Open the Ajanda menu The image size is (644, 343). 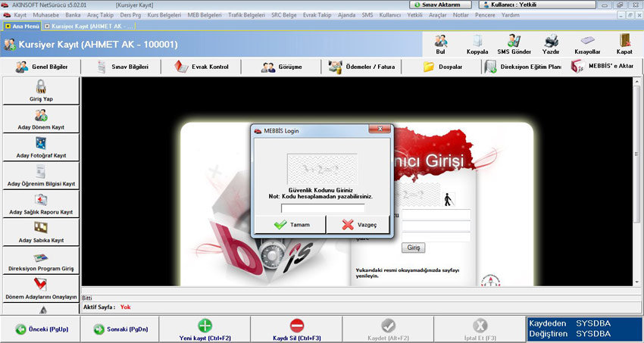[347, 15]
